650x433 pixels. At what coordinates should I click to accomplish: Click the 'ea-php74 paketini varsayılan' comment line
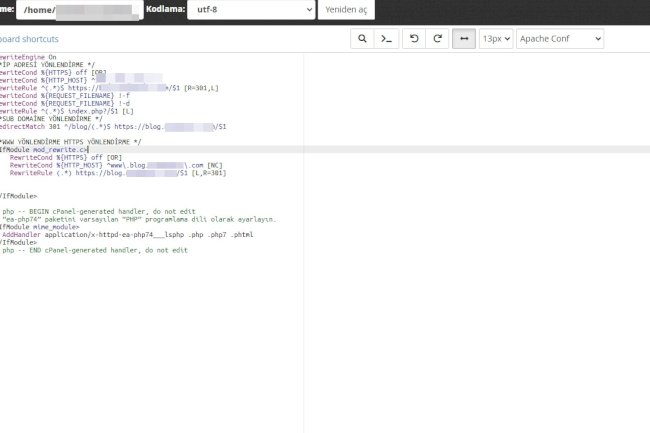click(x=138, y=219)
